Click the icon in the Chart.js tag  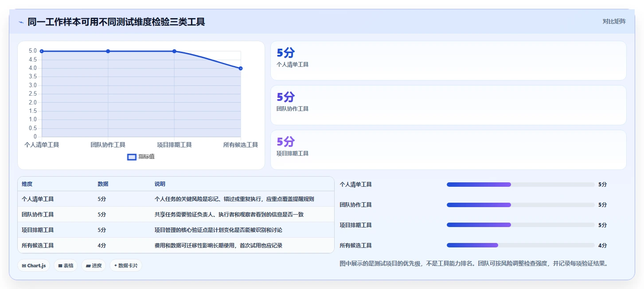click(x=24, y=266)
